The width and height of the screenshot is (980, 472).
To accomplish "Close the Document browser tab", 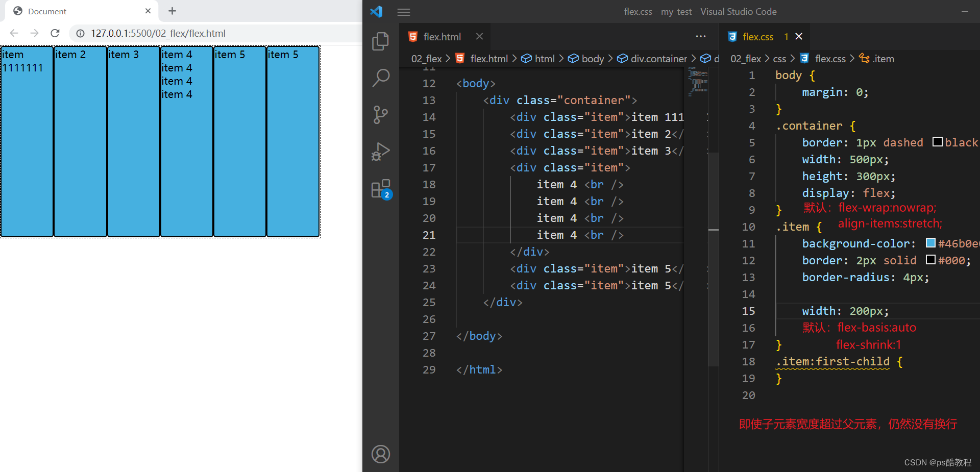I will click(x=148, y=11).
